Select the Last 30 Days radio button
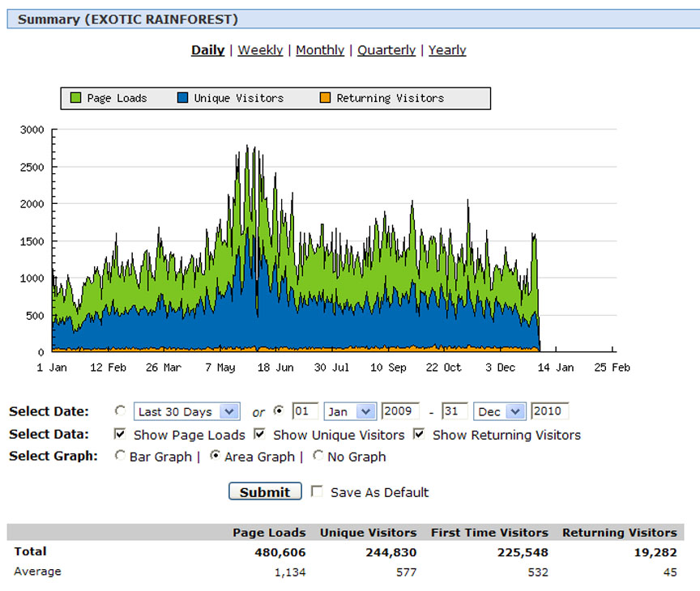Image resolution: width=700 pixels, height=591 pixels. [120, 410]
